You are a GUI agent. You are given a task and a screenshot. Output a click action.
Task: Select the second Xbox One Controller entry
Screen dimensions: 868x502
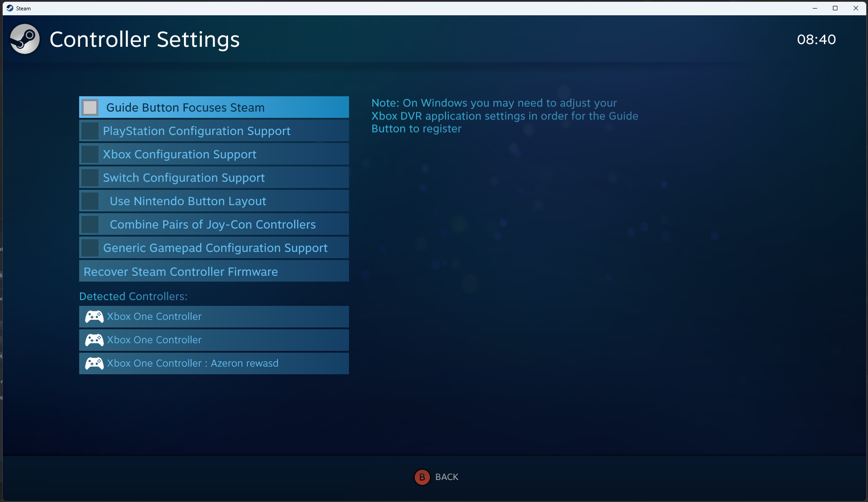pos(154,340)
